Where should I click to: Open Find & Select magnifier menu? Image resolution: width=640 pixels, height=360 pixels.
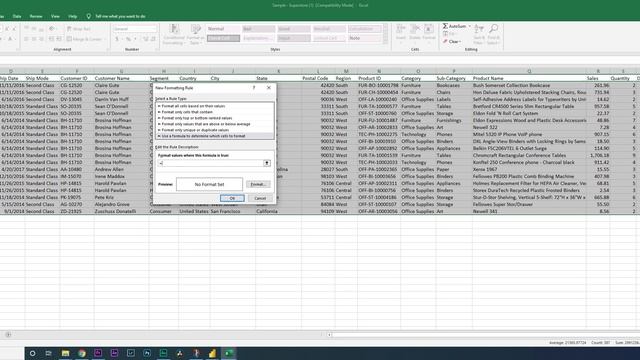[493, 34]
